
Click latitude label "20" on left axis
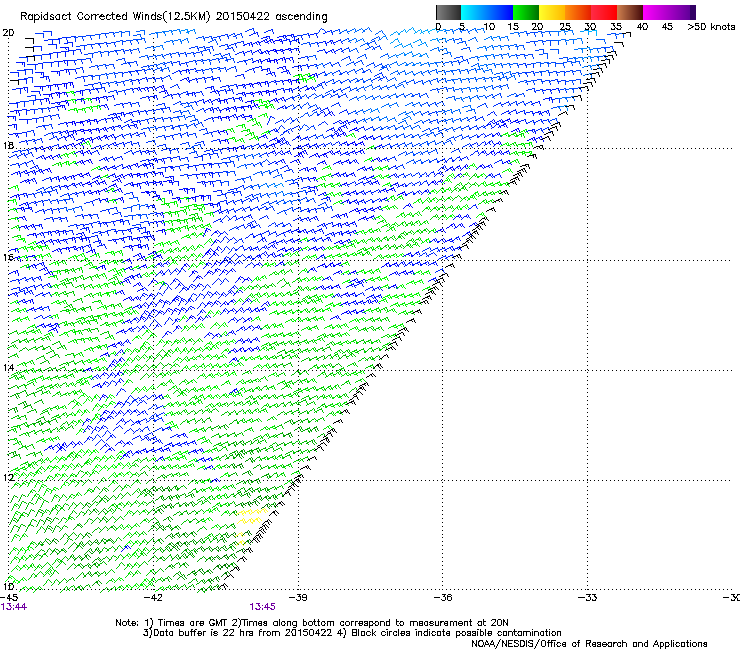8,33
